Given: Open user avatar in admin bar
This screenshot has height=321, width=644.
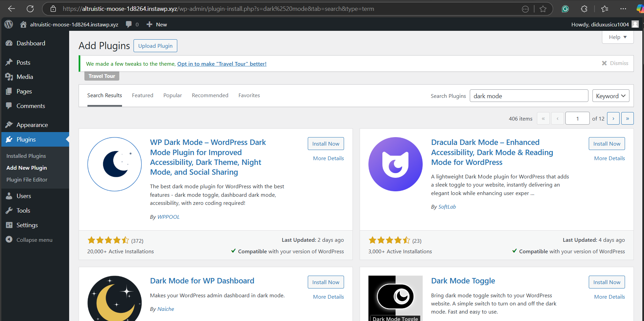Looking at the screenshot, I should click(x=636, y=24).
